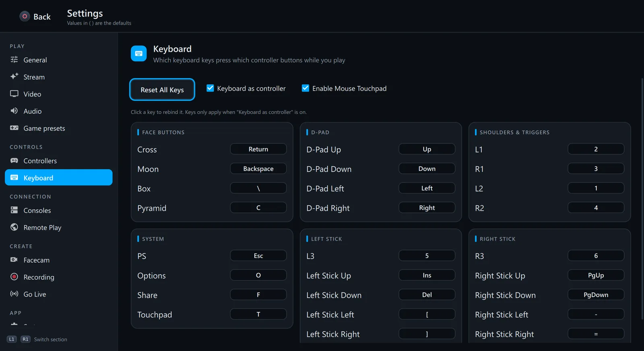Toggle Keyboard as controller checkbox

[210, 88]
